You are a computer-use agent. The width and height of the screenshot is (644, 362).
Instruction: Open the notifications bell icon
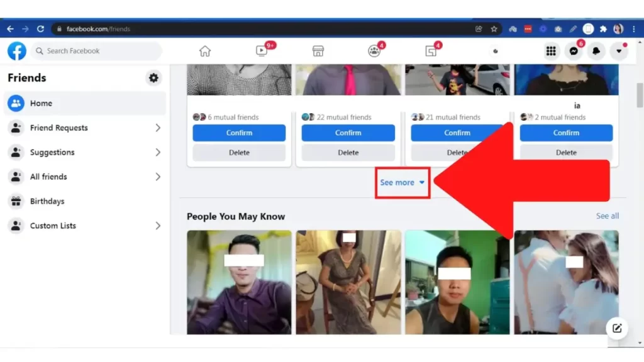click(596, 52)
